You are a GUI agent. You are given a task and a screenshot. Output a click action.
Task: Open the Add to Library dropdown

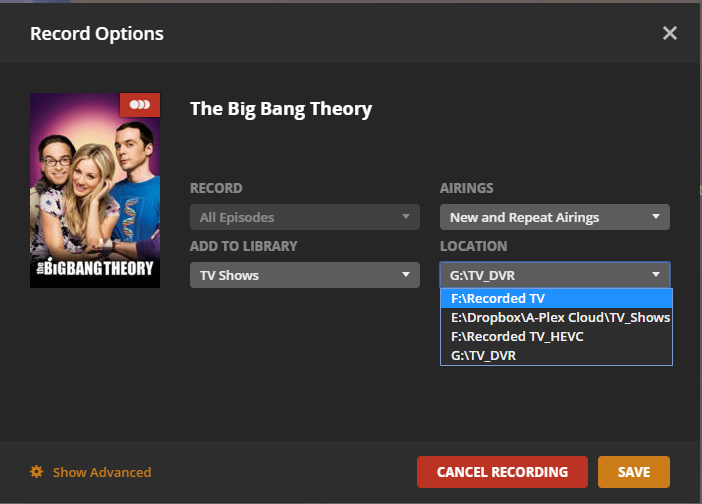pyautogui.click(x=304, y=275)
